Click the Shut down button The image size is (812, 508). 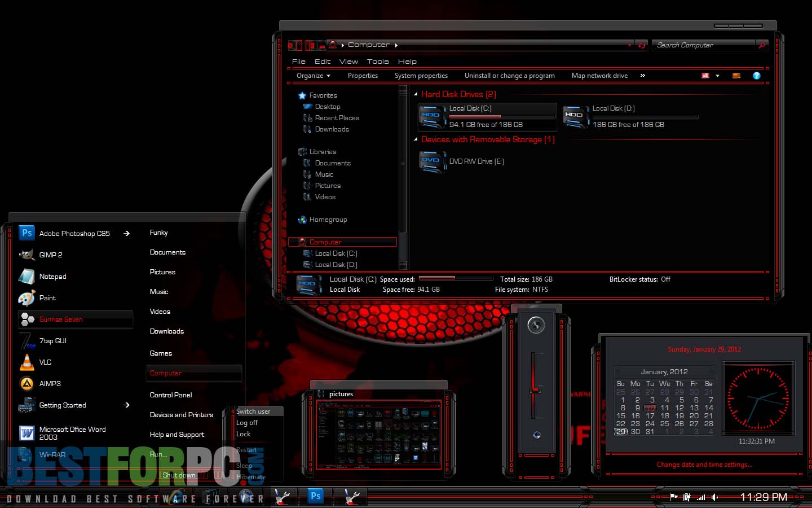[x=179, y=475]
